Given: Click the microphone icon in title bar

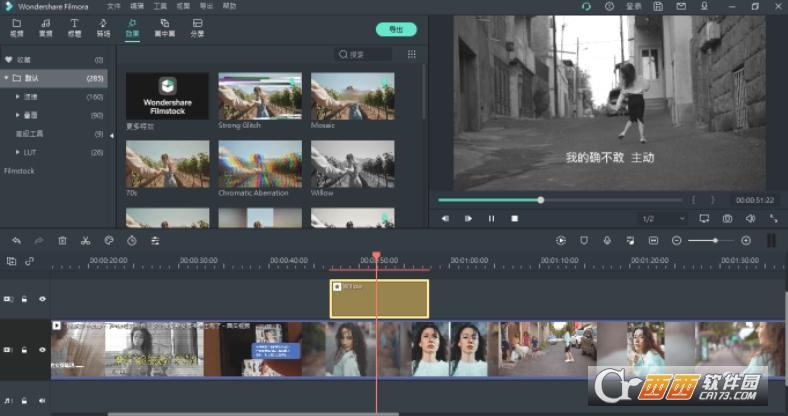Looking at the screenshot, I should coord(705,6).
